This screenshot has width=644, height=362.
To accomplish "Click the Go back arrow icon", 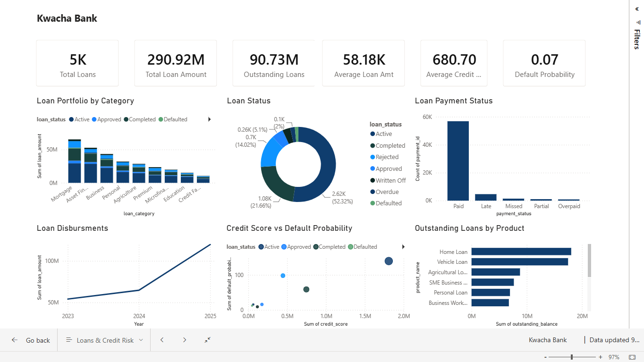I will 15,340.
